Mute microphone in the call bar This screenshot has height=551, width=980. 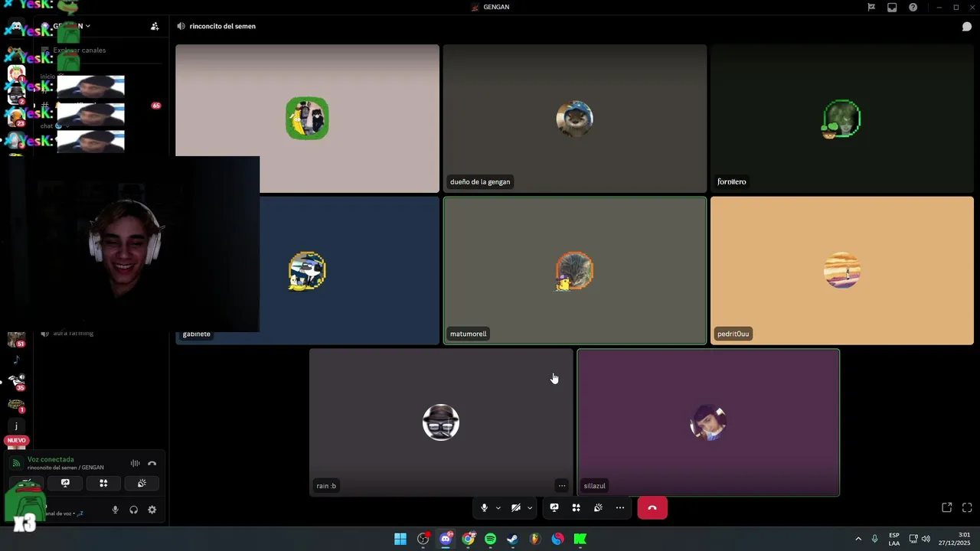coord(484,507)
